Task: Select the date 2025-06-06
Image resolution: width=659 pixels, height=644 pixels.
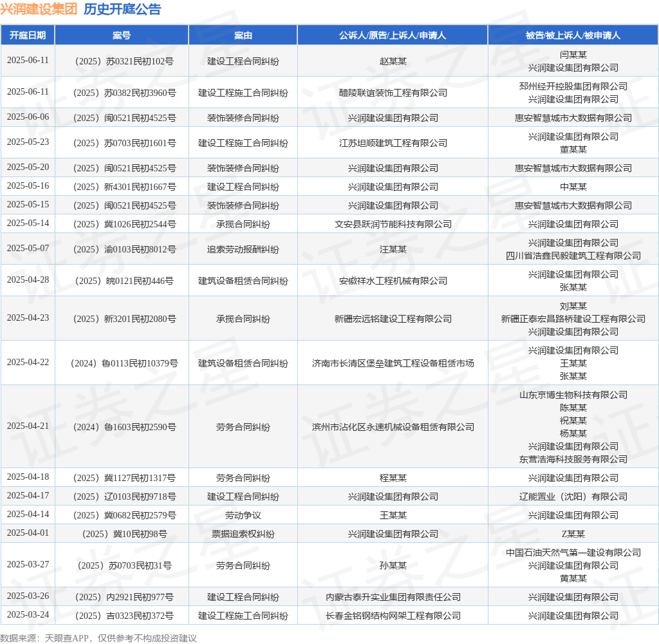Action: [28, 117]
